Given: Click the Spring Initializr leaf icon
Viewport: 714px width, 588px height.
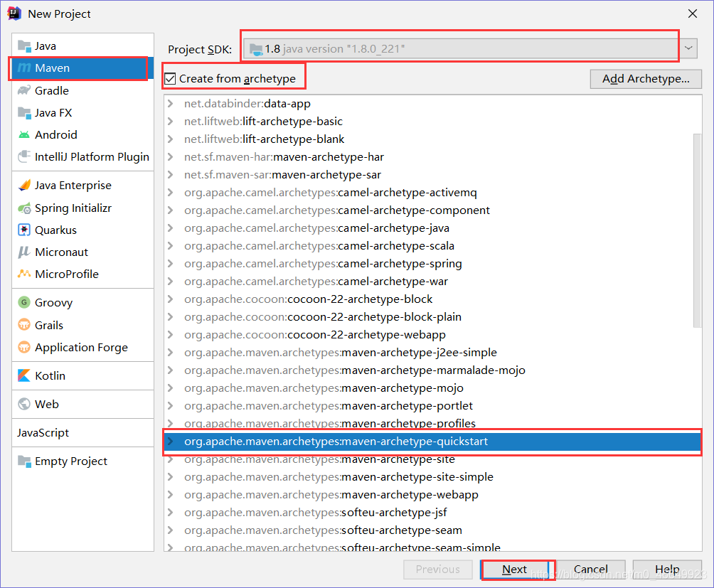Looking at the screenshot, I should tap(24, 208).
